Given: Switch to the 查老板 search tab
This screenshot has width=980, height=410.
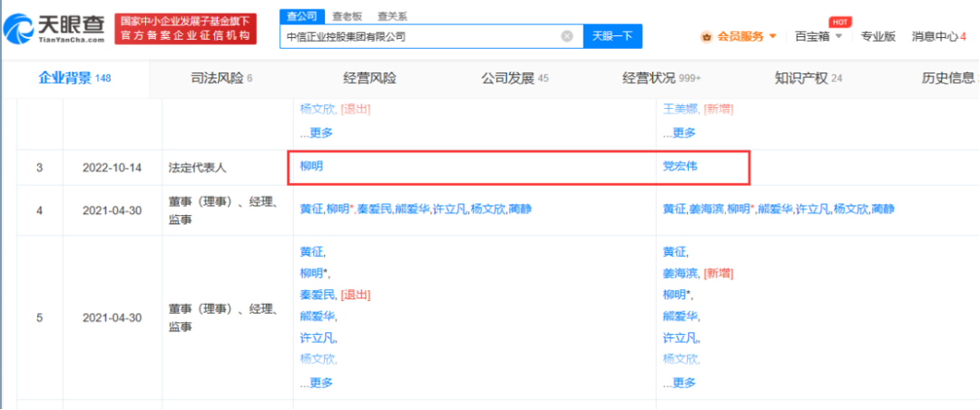Looking at the screenshot, I should 348,17.
